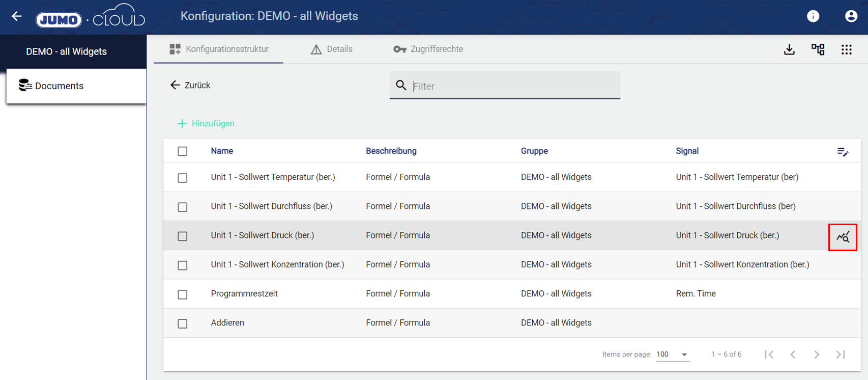The height and width of the screenshot is (380, 868).
Task: Click the edit columns icon in the table header
Action: click(x=843, y=151)
